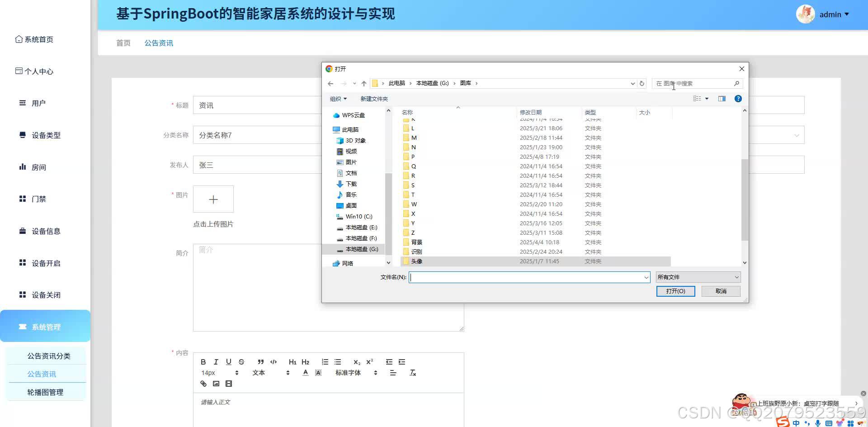Open the 所有文件 file type dropdown
The image size is (868, 427).
pos(698,277)
